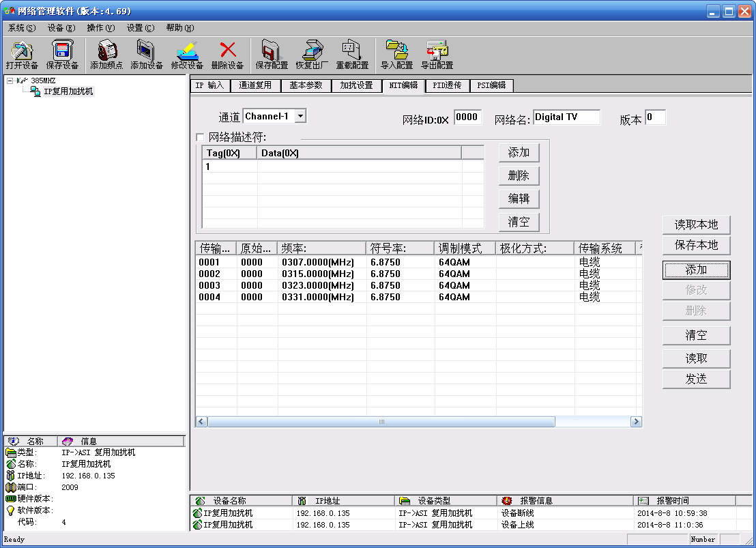Select the row with frequency 0307.0000(MHz)
The image size is (756, 548).
418,263
